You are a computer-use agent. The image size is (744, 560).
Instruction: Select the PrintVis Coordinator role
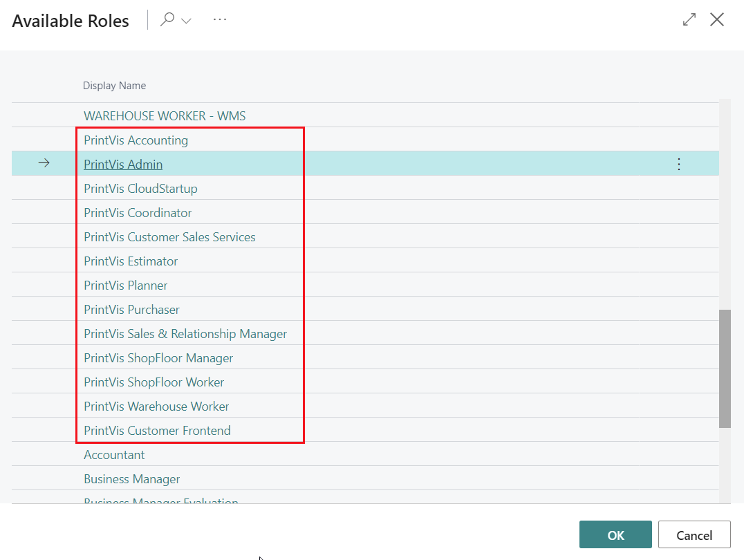[137, 212]
